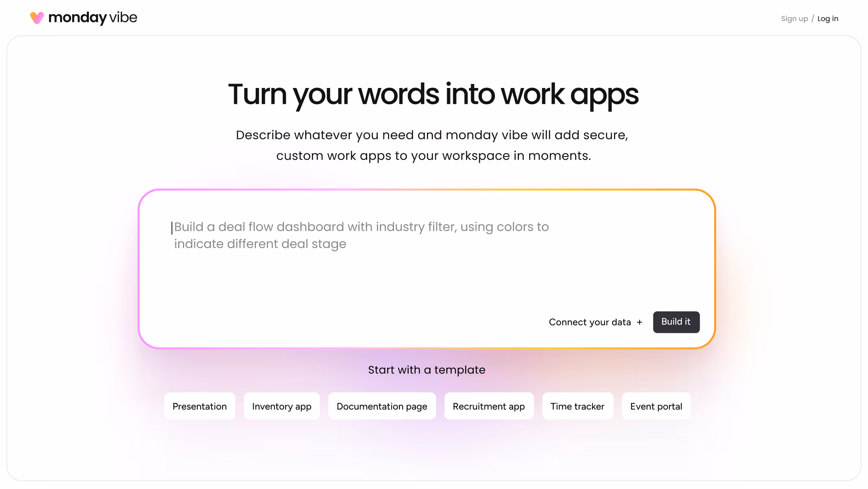Choose the Inventory app template
The image size is (868, 489).
click(x=282, y=406)
